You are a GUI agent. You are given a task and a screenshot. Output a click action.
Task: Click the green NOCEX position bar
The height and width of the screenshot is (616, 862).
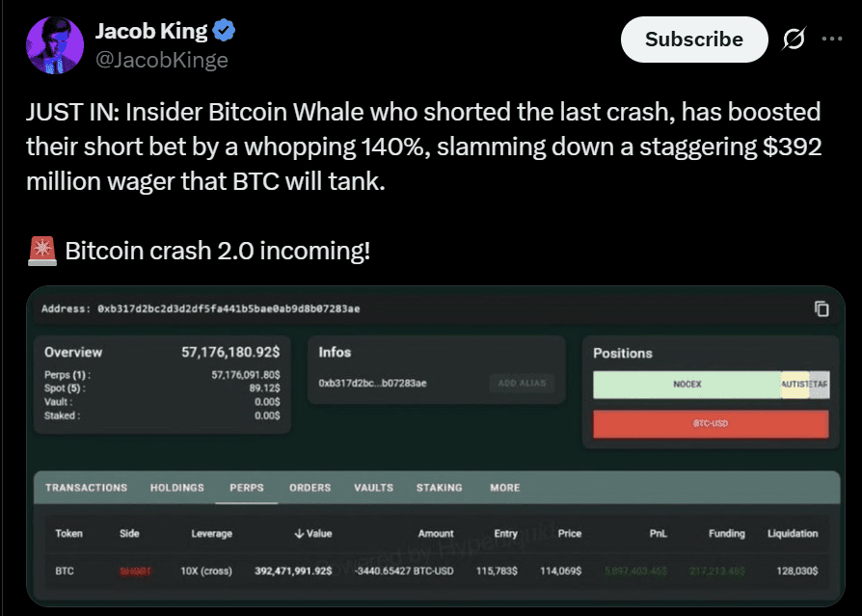(x=687, y=384)
